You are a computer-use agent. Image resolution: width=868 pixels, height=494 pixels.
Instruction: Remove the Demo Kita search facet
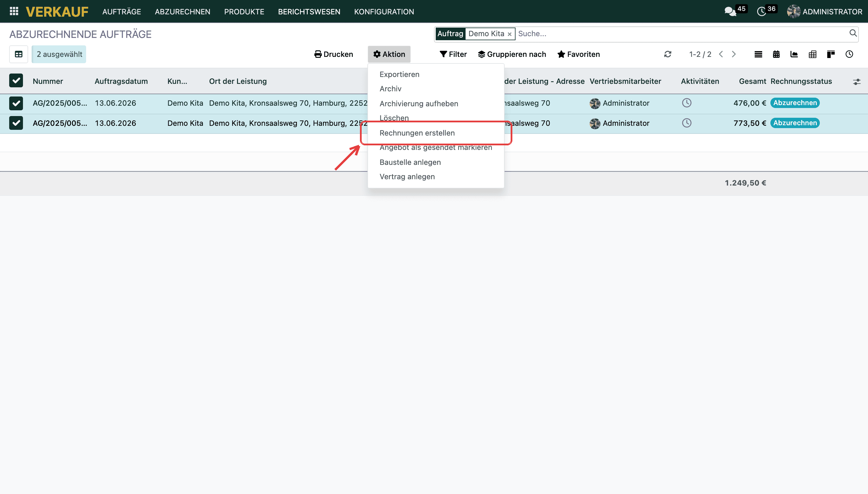pos(509,34)
